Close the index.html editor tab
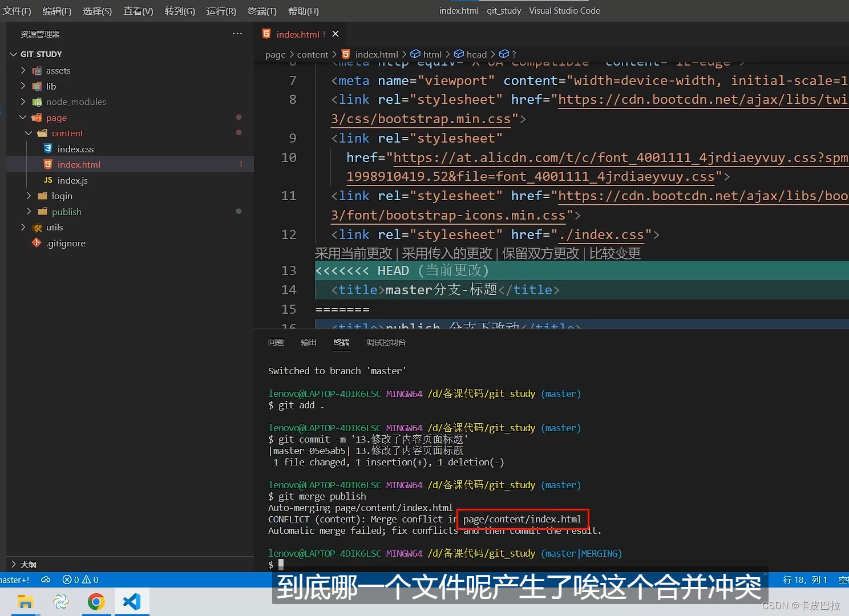 (335, 34)
